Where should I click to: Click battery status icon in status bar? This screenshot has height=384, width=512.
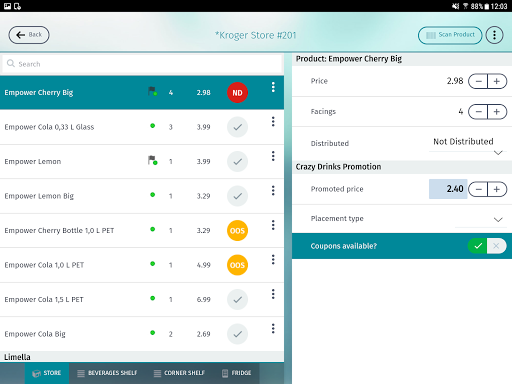(x=487, y=6)
